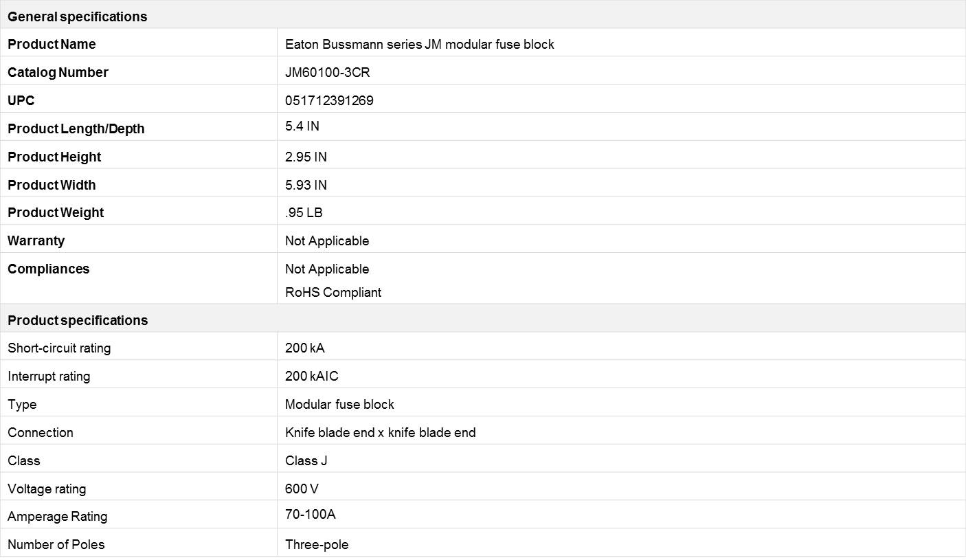Click the voltage value '600 V'
This screenshot has width=966, height=560.
302,489
